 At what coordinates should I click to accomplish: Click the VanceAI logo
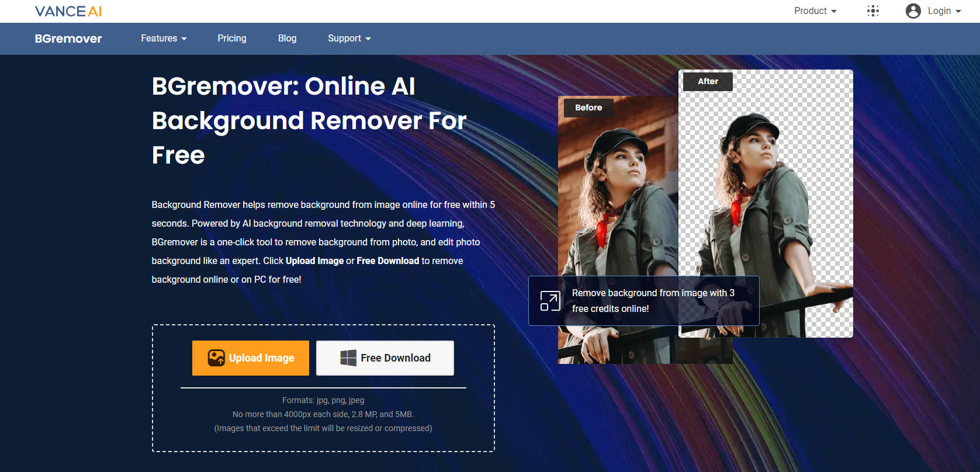pos(68,11)
